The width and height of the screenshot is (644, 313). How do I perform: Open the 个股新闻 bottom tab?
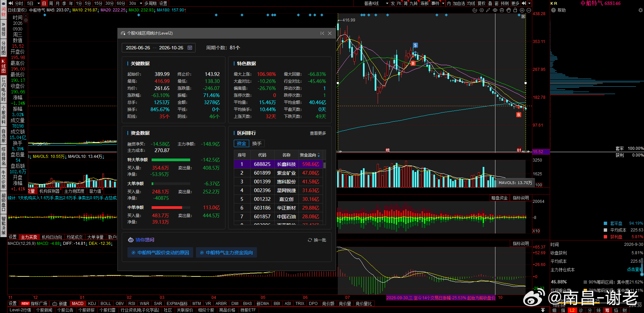(44, 310)
